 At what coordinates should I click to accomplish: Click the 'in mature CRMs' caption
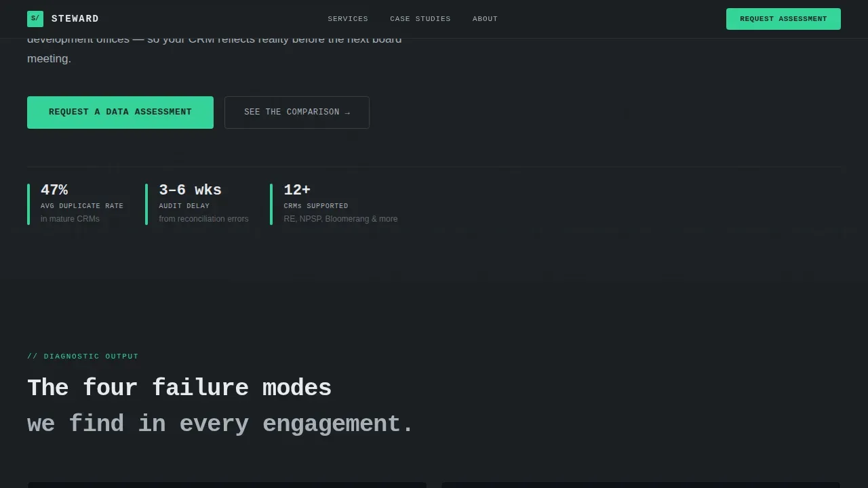coord(70,219)
